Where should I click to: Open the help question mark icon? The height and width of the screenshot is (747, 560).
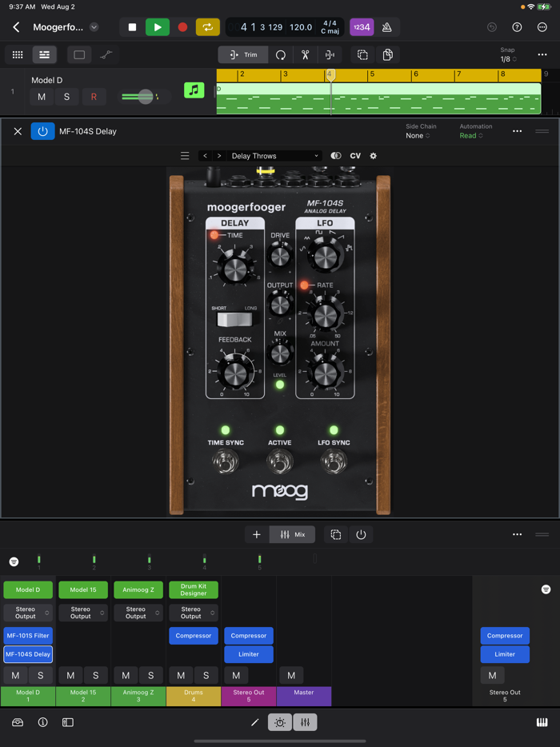[517, 27]
